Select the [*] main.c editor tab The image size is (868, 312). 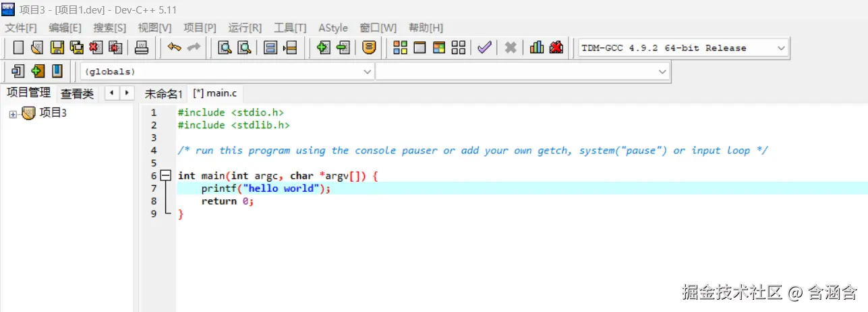click(x=216, y=93)
